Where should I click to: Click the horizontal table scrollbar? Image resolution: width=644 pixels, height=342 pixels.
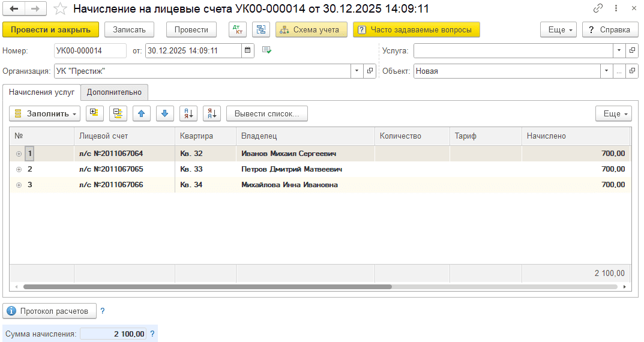[207, 287]
